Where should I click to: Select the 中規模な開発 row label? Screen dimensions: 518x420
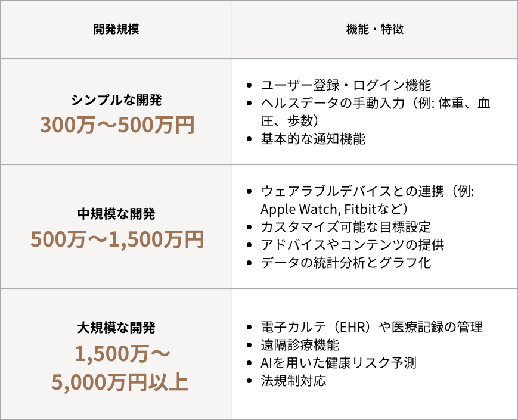point(116,213)
